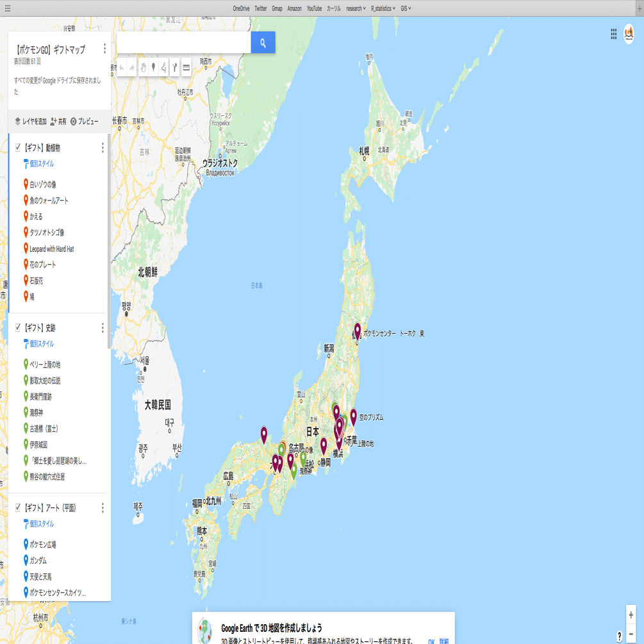The width and height of the screenshot is (644, 644).
Task: Toggle visibility of 【ギフト】史跡 layer
Action: coord(18,327)
